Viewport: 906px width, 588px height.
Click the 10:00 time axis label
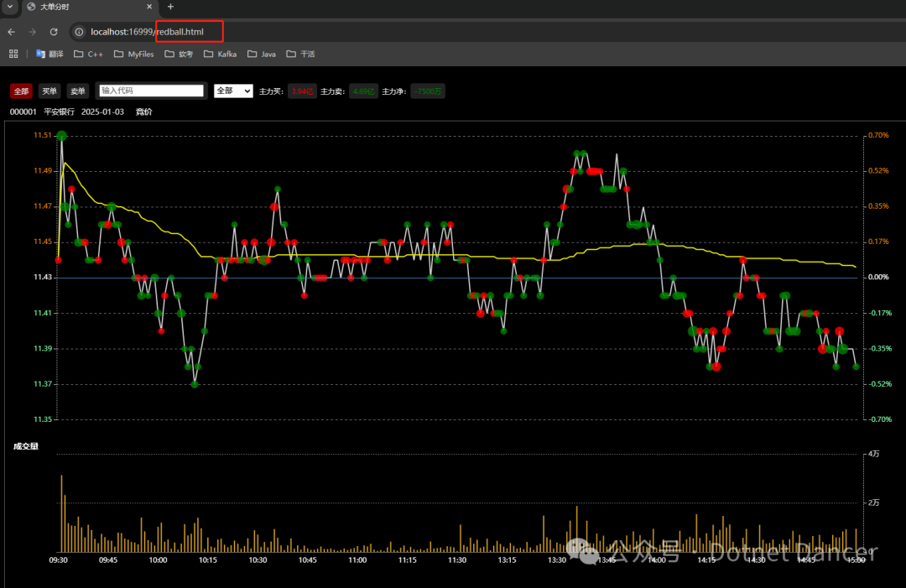[x=158, y=560]
